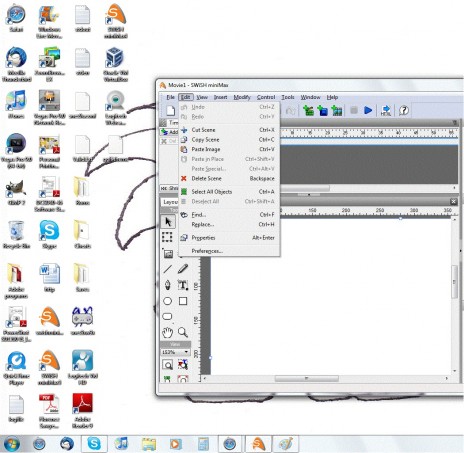This screenshot has height=453, width=464.
Task: Open the Insert menu
Action: (220, 97)
